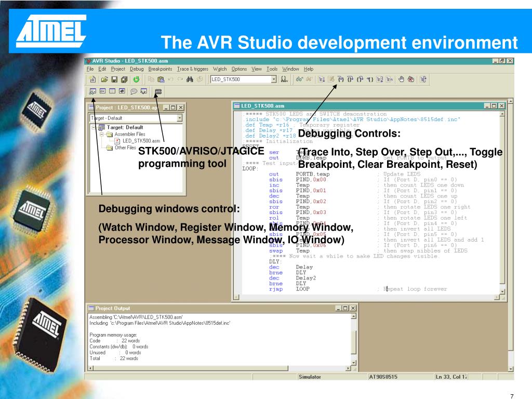Screen dimensions: 532x399
Task: Click the Step Over debug icon
Action: (351, 79)
